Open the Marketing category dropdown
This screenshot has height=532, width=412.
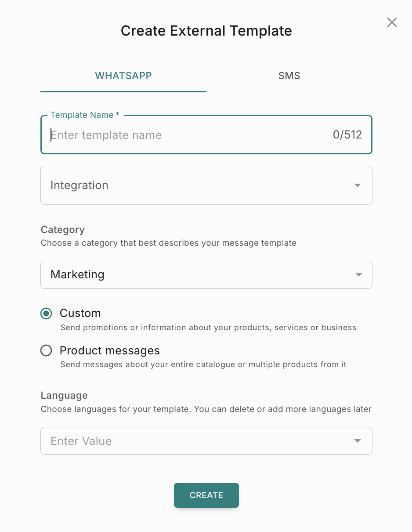(198, 275)
